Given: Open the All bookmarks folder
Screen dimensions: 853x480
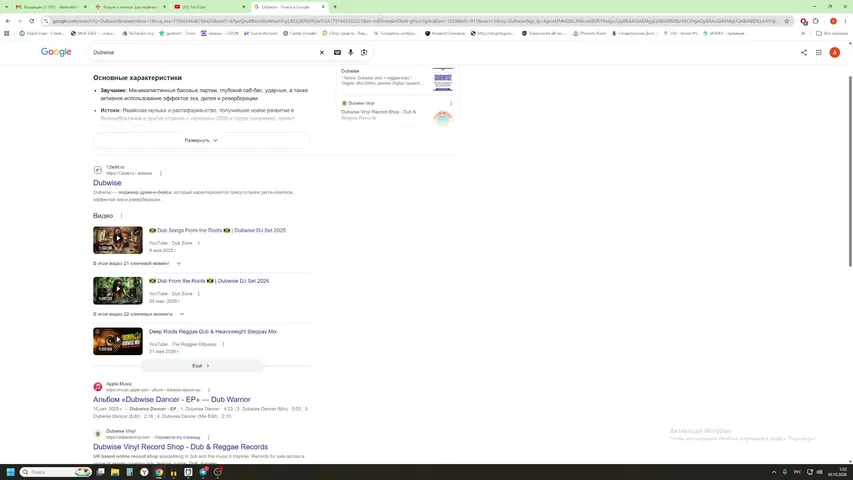Looking at the screenshot, I should point(832,33).
